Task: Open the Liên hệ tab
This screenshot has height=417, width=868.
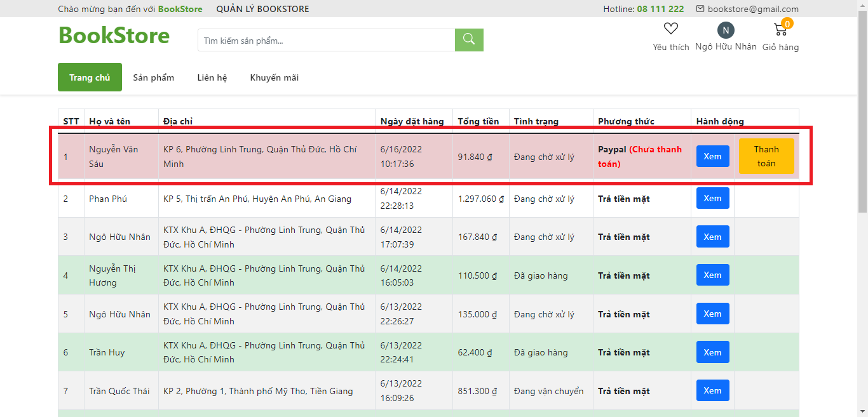Action: pos(212,77)
